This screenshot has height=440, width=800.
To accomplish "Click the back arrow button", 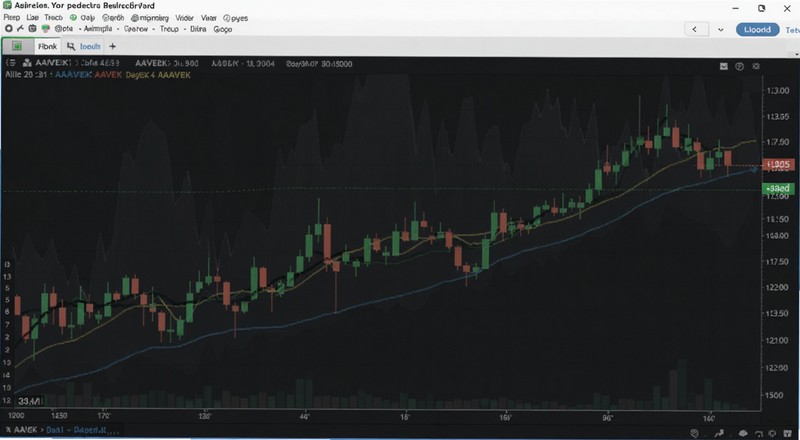I will (695, 30).
